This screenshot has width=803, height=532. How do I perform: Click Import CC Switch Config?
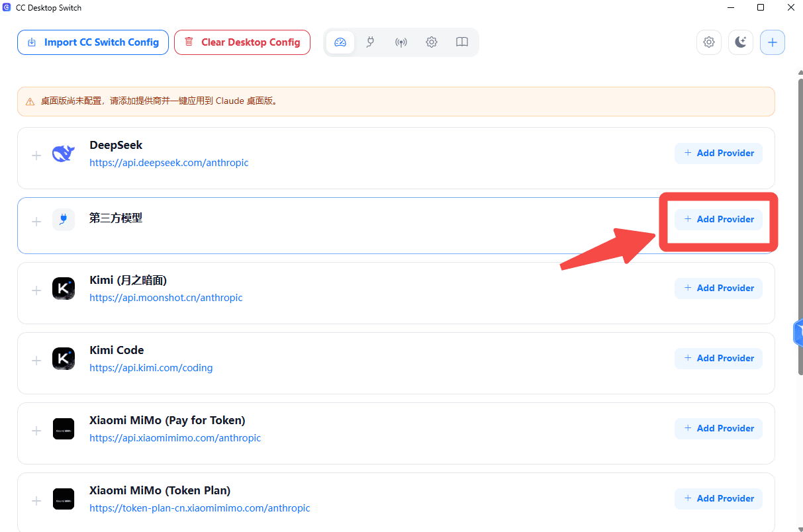[x=93, y=42]
